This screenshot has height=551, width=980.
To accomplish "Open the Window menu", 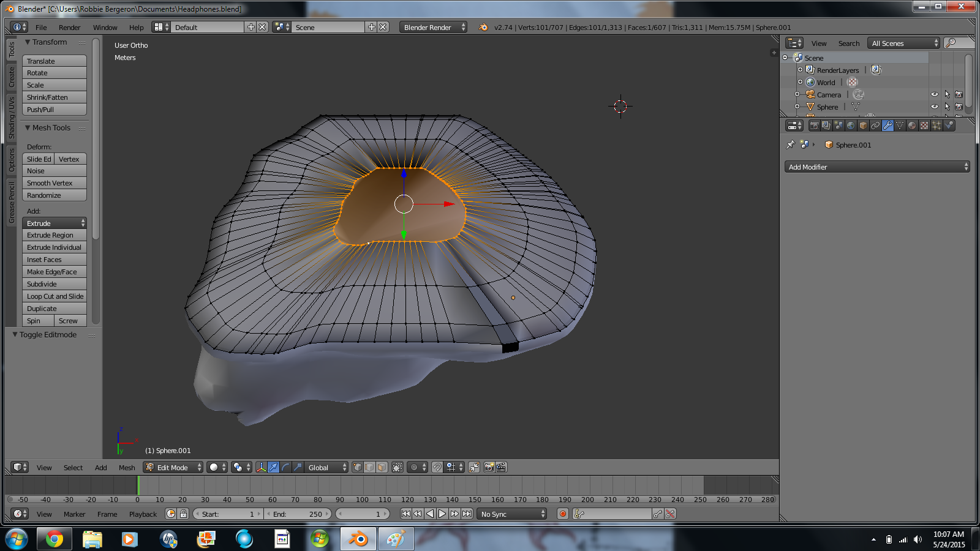I will coord(105,27).
